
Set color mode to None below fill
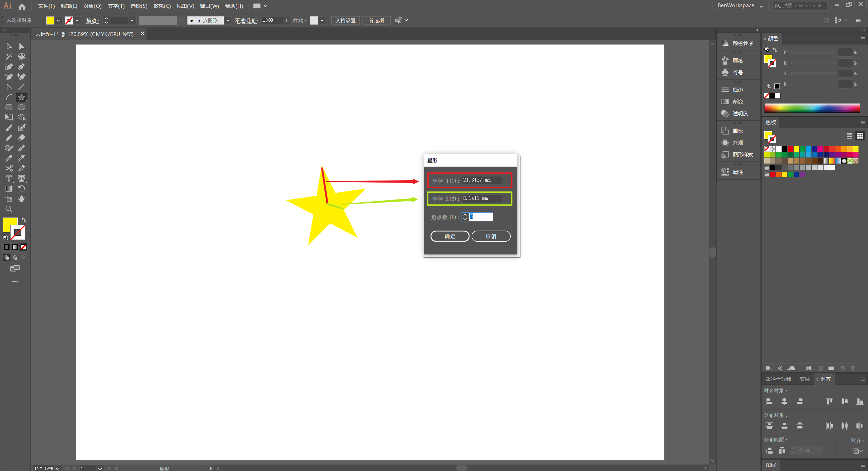point(24,247)
